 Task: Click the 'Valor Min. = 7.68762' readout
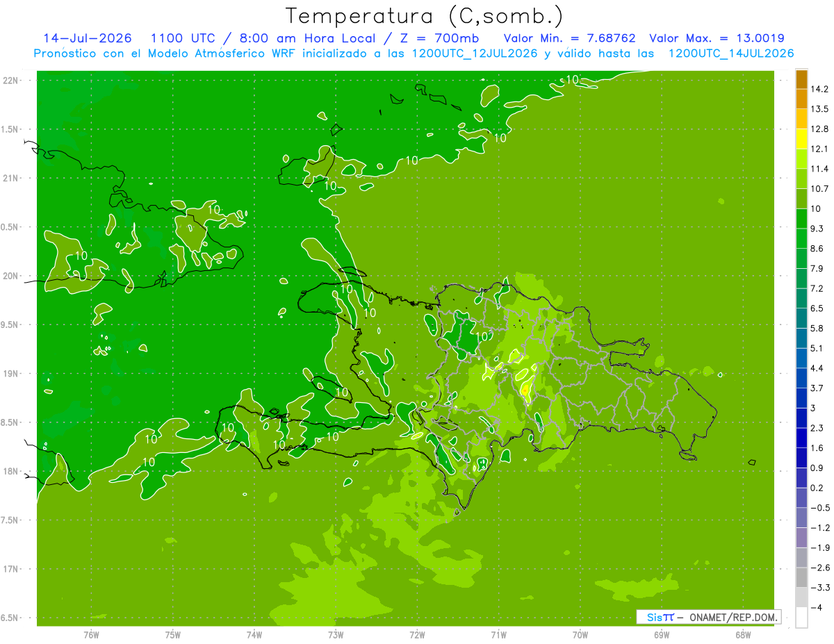[570, 38]
